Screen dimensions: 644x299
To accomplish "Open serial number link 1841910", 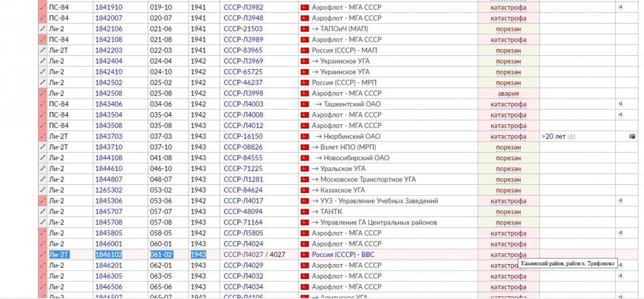I will point(108,8).
